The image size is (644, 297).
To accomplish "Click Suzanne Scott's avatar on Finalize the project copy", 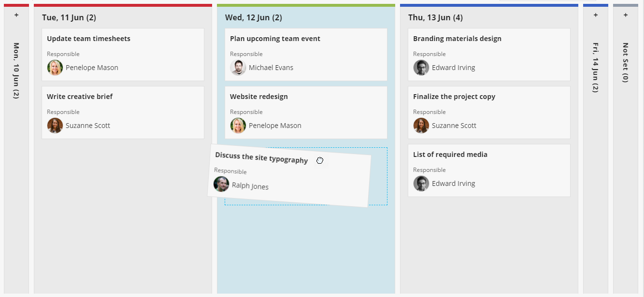I will tap(421, 126).
